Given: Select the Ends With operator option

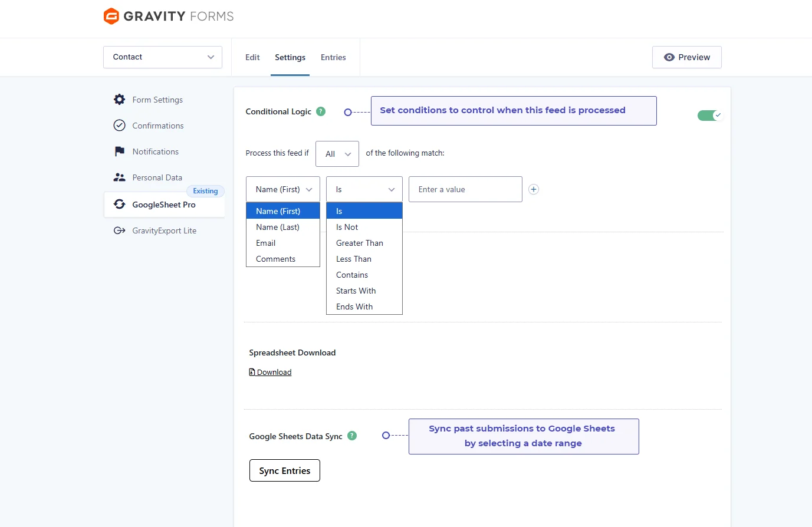Looking at the screenshot, I should 364,307.
